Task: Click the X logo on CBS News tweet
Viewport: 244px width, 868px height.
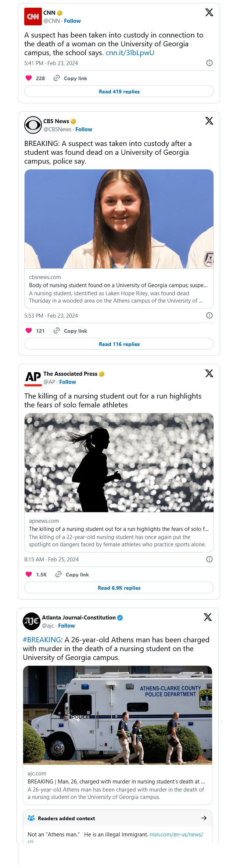Action: click(209, 121)
